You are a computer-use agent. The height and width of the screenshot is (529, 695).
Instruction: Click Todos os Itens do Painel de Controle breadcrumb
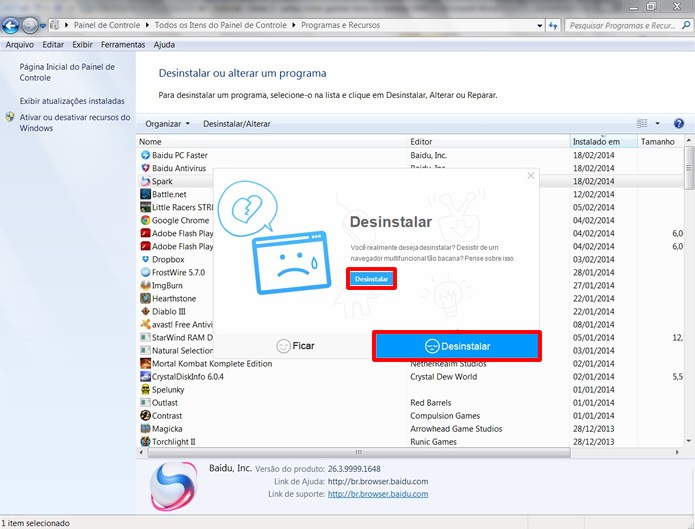(x=221, y=25)
